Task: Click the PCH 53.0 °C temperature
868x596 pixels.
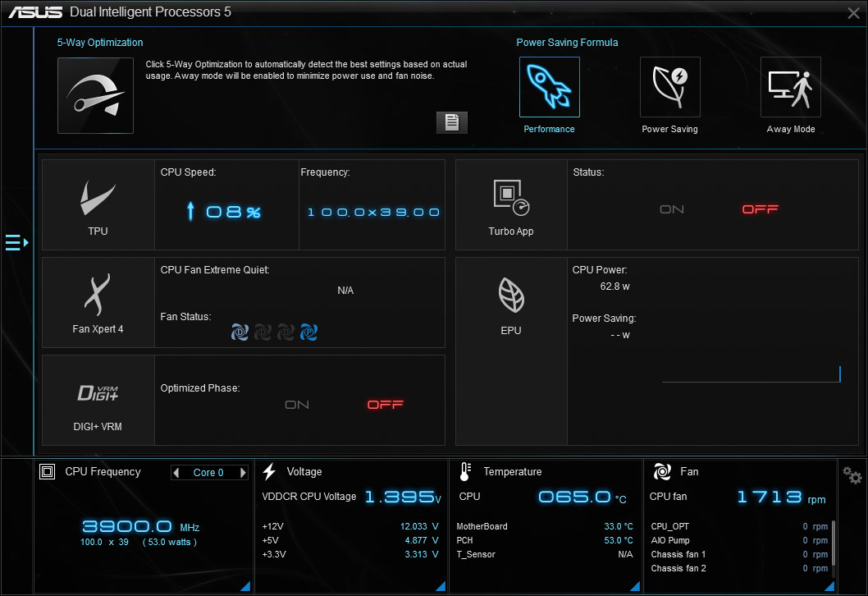Action: [619, 540]
